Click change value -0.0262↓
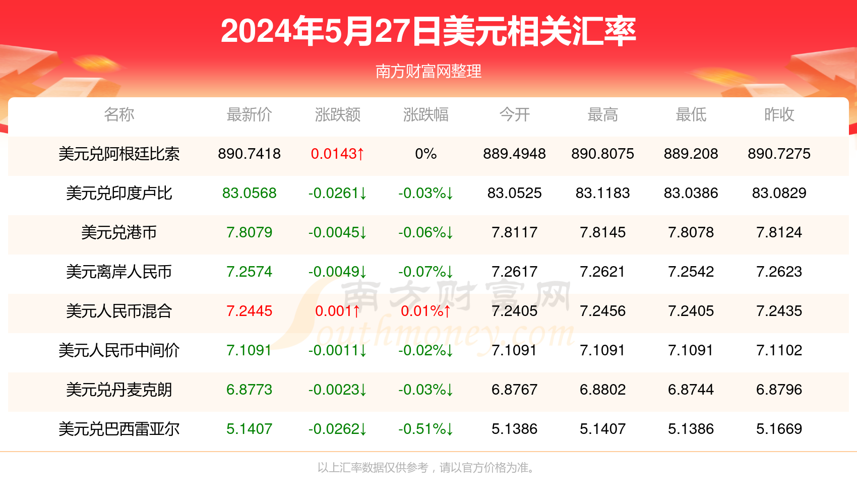 pos(338,429)
